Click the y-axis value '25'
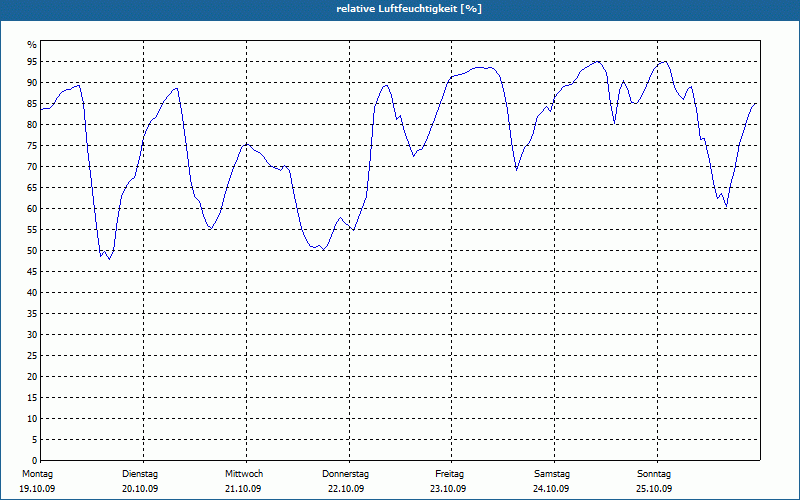800x500 pixels. (32, 356)
